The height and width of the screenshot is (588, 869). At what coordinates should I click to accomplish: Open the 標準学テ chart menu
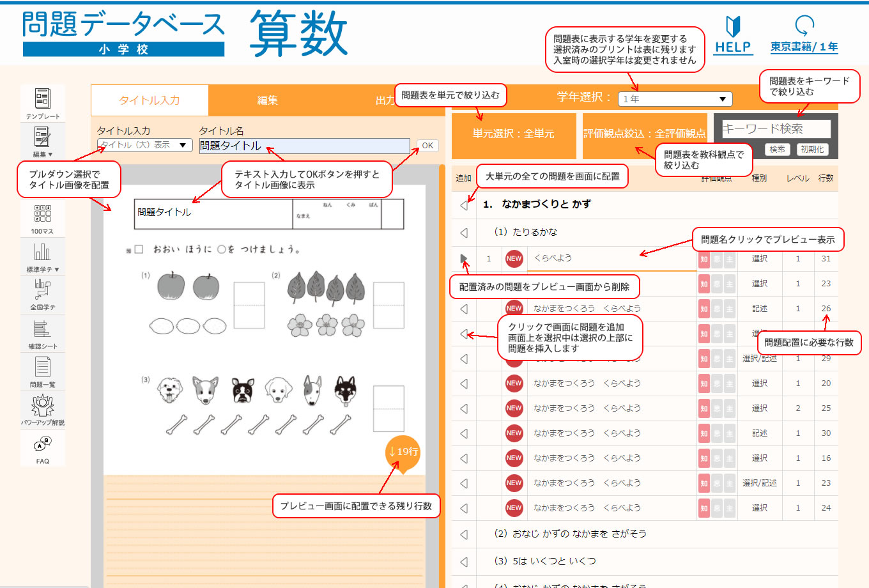pos(43,256)
